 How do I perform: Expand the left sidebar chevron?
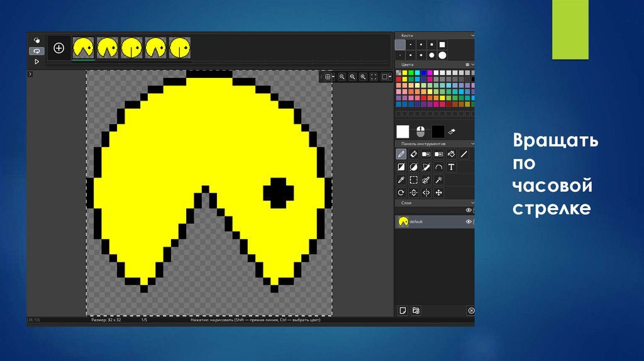click(30, 74)
